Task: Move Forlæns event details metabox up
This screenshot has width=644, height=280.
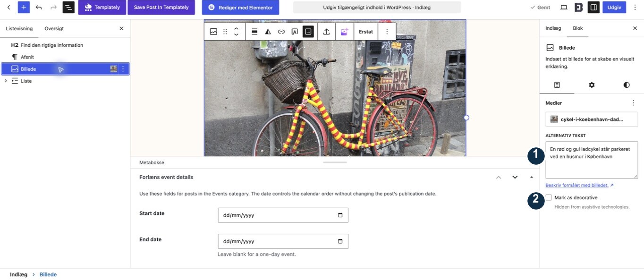Action: [499, 177]
